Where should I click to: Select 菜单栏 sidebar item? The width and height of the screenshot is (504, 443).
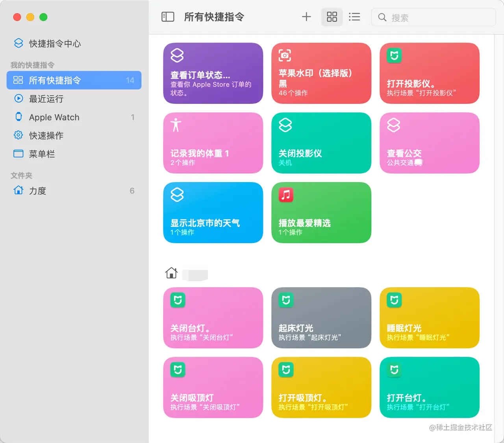coord(74,154)
